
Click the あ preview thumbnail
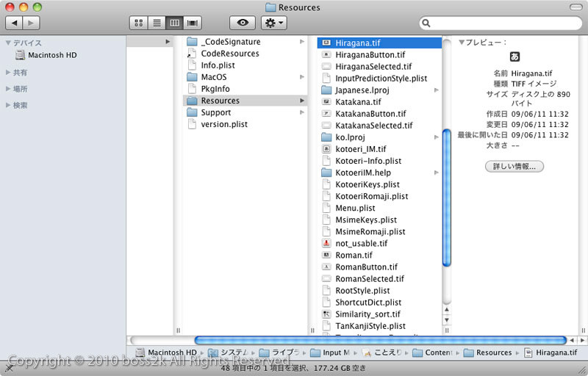(514, 57)
